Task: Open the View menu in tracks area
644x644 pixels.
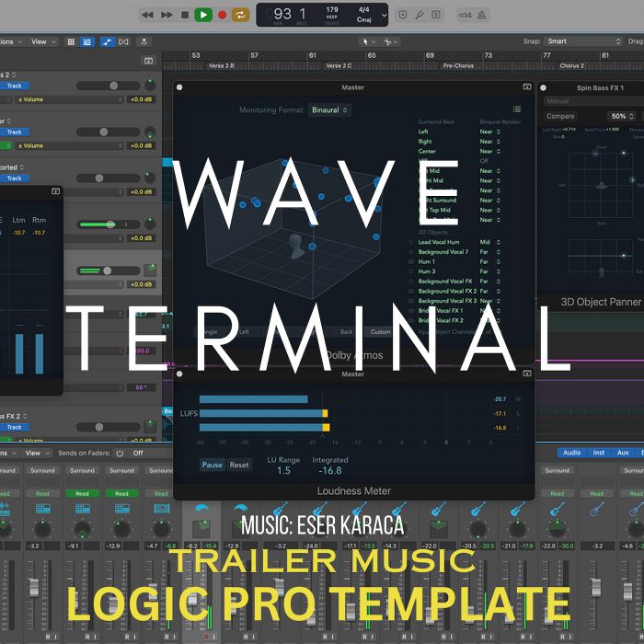Action: (x=42, y=42)
